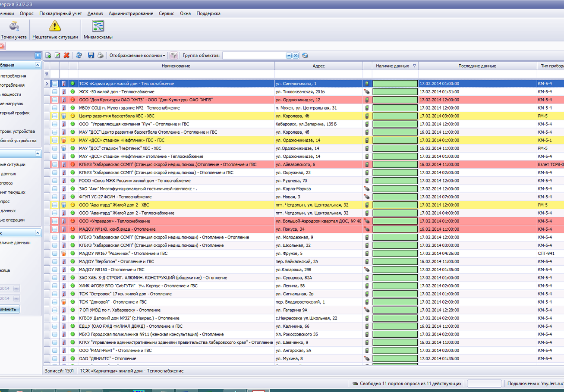Tick the box in ООО "РИАЛ-РЕНТ" row
Screen dimensions: 564x392
55,351
